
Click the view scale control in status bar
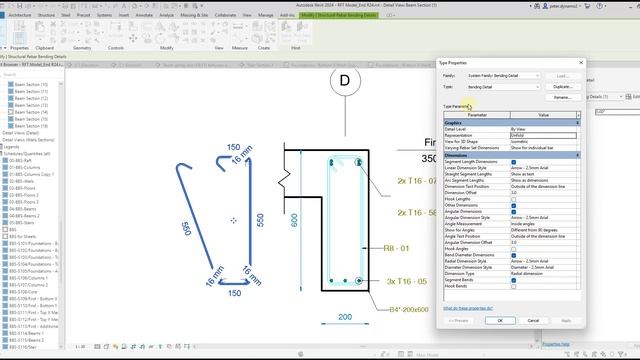coord(80,347)
